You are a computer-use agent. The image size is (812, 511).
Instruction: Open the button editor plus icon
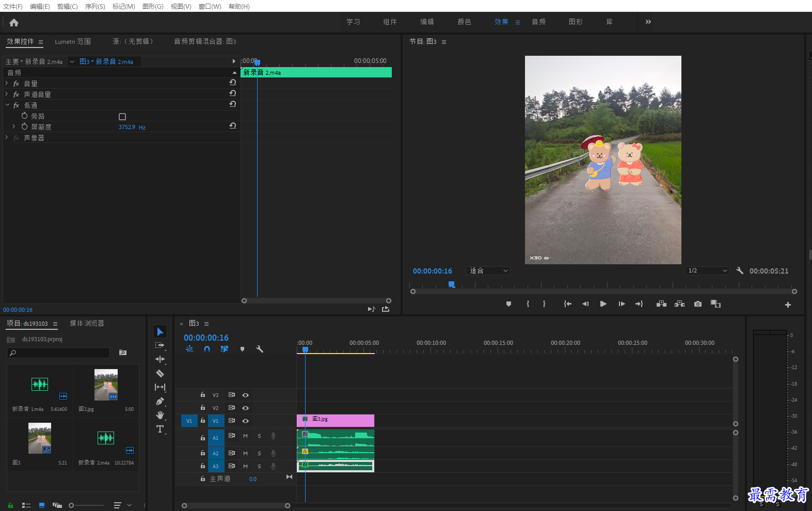788,305
